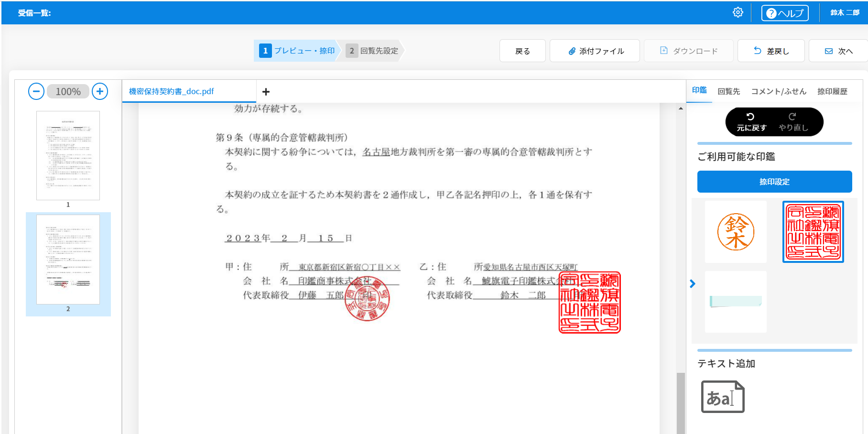Open the ヘルプ help menu

tap(784, 13)
